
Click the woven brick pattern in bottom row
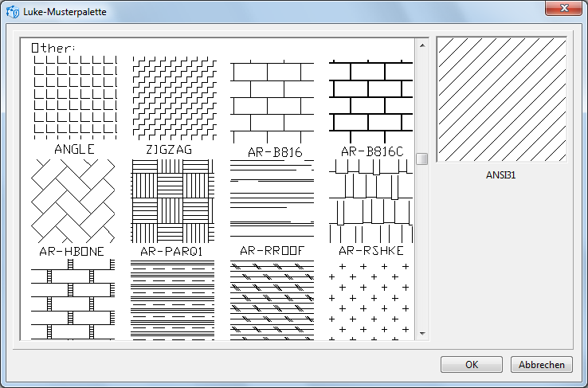(x=73, y=300)
